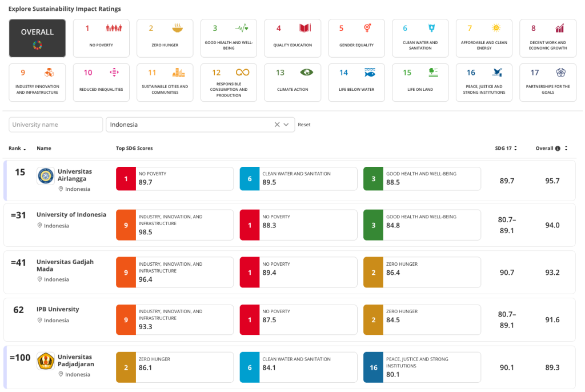Image resolution: width=585 pixels, height=392 pixels.
Task: Open Life Below Water SDG 14 tile
Action: click(x=356, y=82)
